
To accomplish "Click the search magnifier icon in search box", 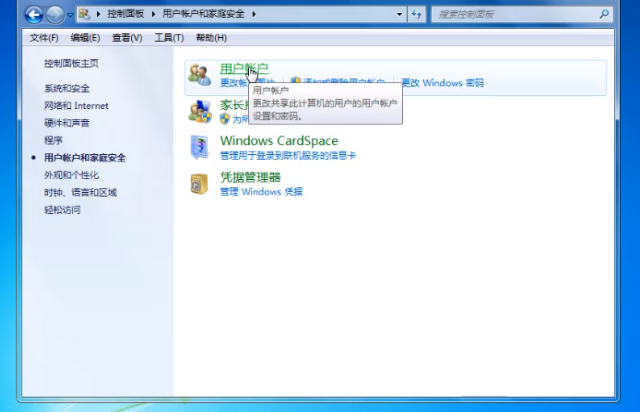I will tap(604, 15).
